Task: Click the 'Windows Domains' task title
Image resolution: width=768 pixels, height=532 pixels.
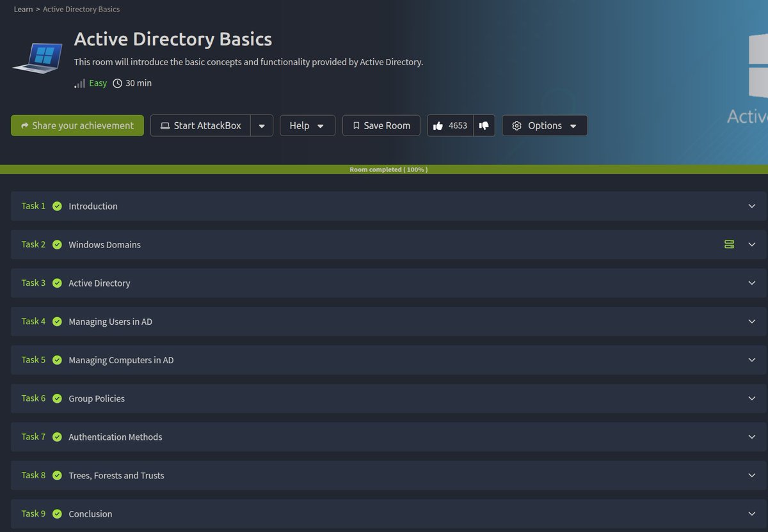Action: [x=104, y=244]
